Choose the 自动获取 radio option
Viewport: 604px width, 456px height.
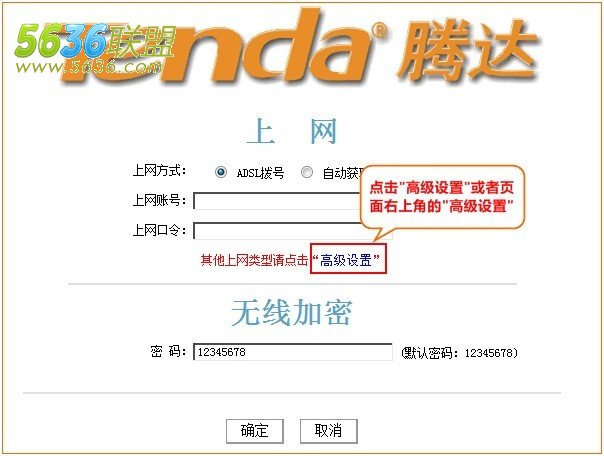point(307,172)
